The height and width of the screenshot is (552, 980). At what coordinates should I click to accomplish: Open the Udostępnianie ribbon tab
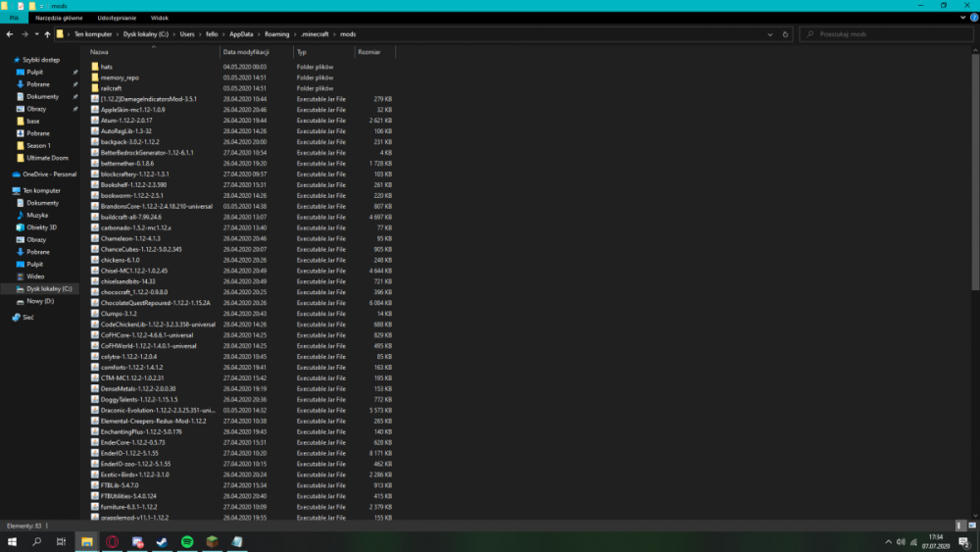point(118,18)
